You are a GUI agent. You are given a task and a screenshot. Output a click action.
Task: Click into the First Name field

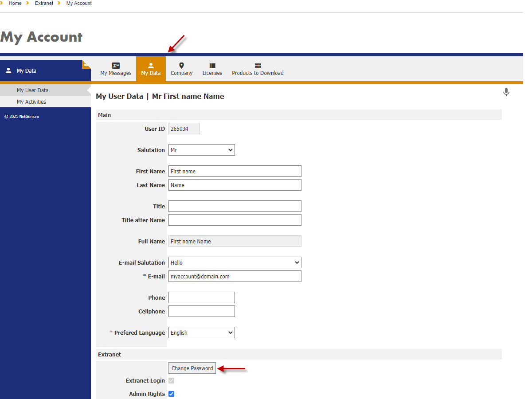(235, 171)
